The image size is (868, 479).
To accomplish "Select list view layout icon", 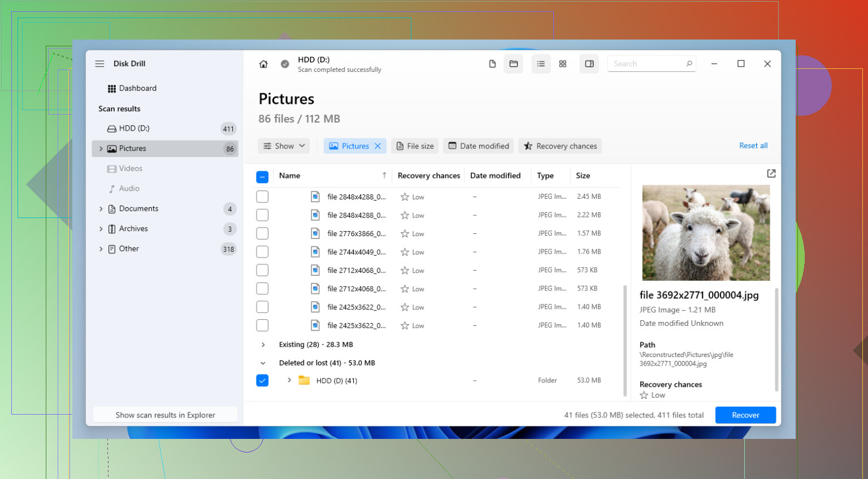I will (541, 64).
